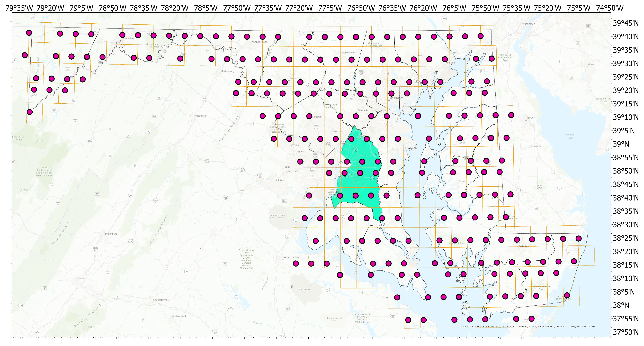Image resolution: width=644 pixels, height=346 pixels.
Task: Select the 74°50'W longitude axis label
Action: pyautogui.click(x=610, y=8)
